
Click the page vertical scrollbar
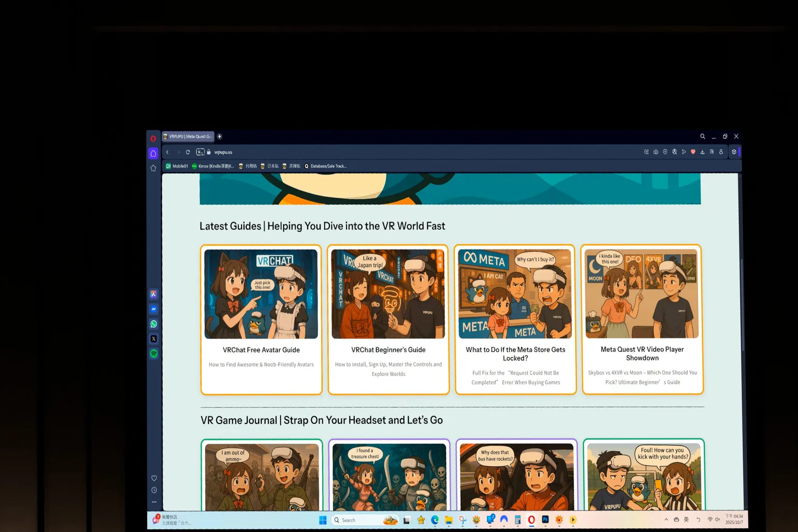(742, 304)
